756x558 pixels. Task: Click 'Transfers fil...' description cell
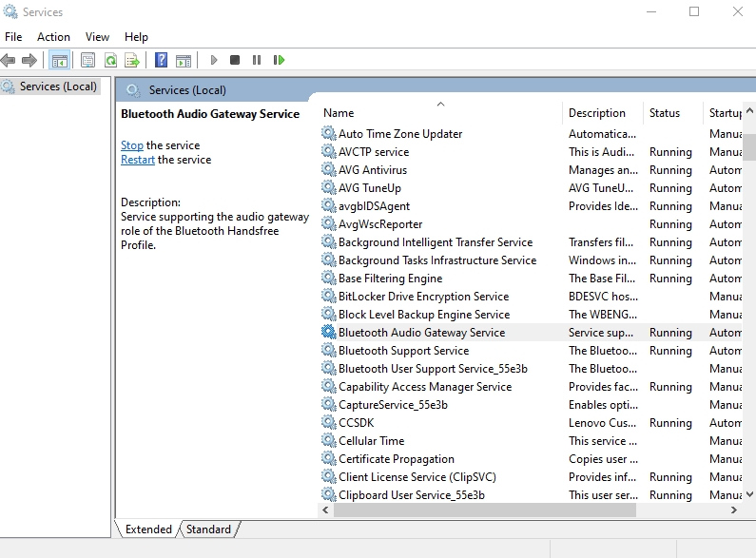point(601,241)
